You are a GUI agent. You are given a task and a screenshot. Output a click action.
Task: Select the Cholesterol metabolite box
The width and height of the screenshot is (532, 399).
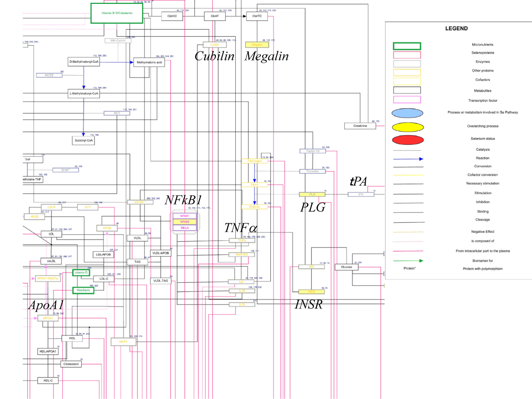(71, 364)
